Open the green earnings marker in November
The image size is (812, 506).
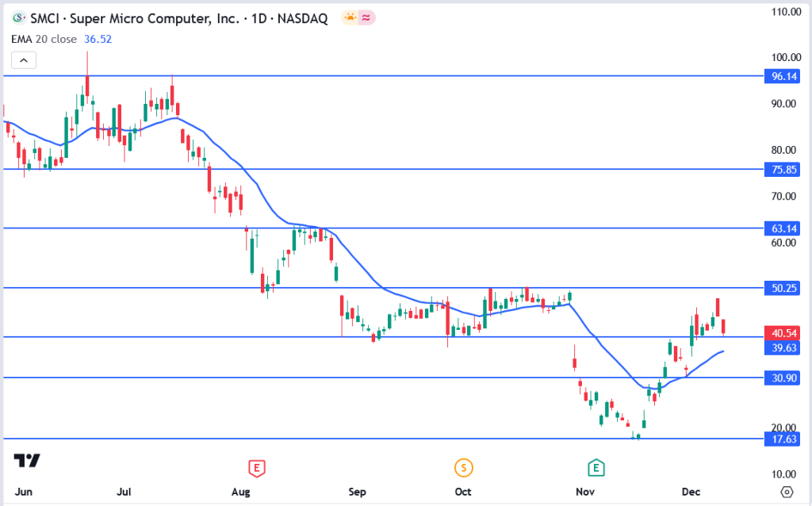coord(595,468)
